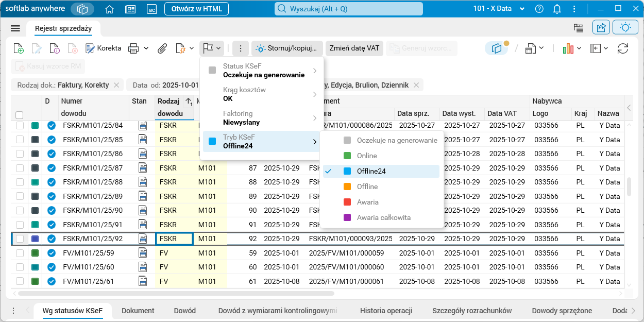Click the add new document icon
This screenshot has height=322, width=644.
pos(18,48)
